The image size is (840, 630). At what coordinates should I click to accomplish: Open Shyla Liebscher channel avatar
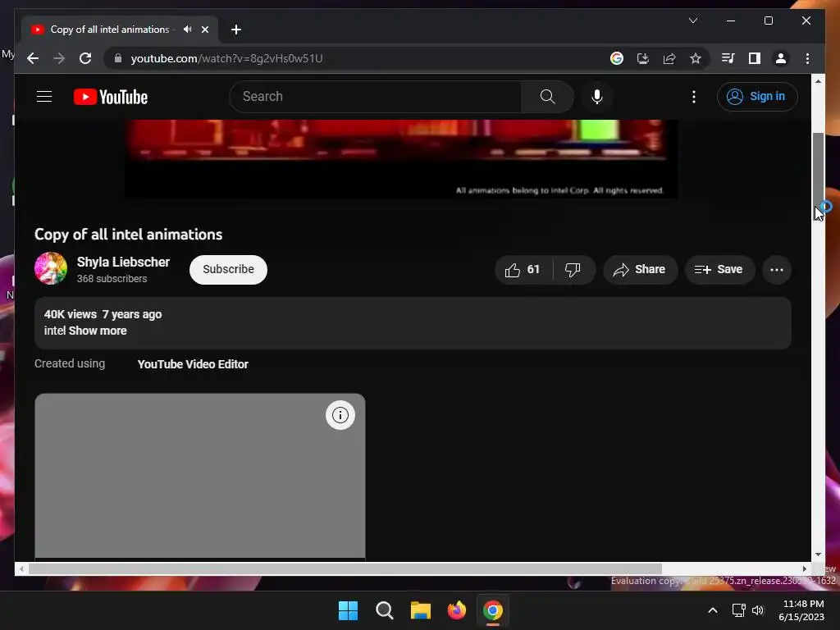click(51, 268)
